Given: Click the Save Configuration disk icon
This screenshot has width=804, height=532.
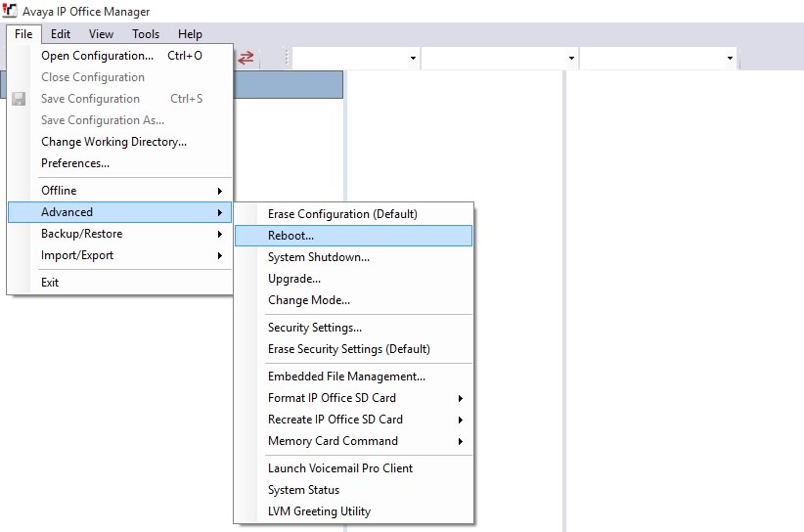Looking at the screenshot, I should pos(19,99).
